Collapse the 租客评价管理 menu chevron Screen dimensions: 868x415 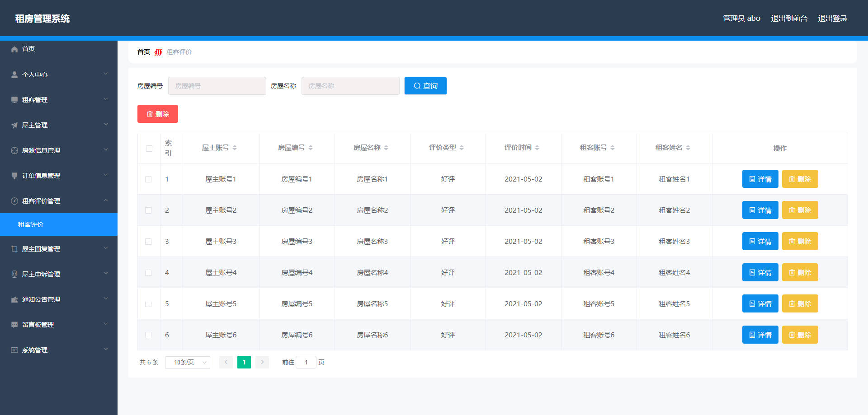coord(106,200)
